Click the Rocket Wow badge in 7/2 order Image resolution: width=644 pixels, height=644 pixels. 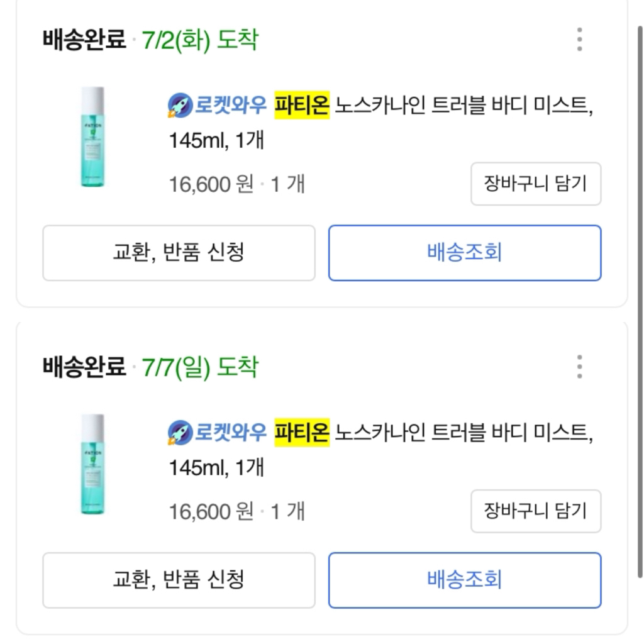coord(217,106)
